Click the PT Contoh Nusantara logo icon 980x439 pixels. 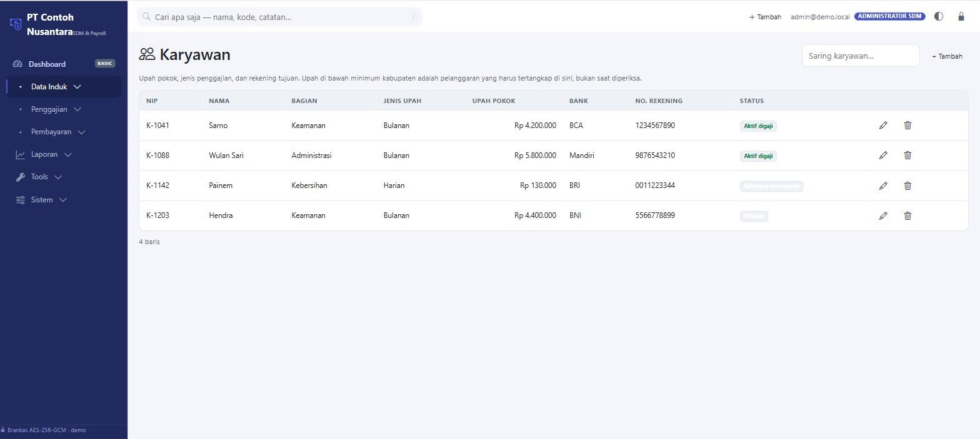16,24
